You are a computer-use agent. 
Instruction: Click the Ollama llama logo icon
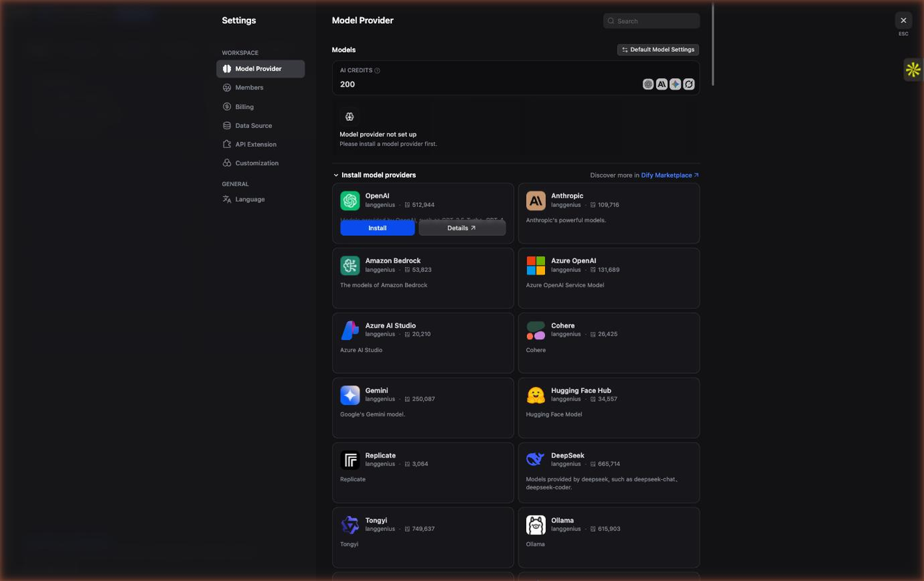[536, 525]
